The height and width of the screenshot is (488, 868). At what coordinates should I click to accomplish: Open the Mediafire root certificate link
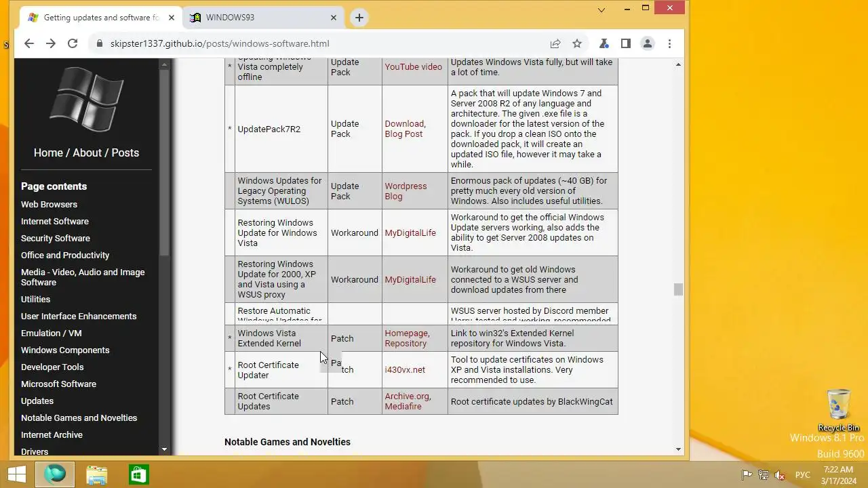click(x=403, y=406)
